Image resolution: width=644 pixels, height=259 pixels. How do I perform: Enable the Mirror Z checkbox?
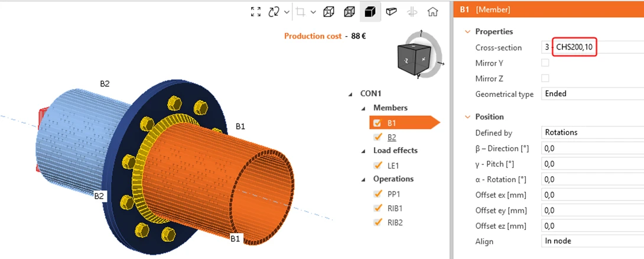tap(545, 78)
